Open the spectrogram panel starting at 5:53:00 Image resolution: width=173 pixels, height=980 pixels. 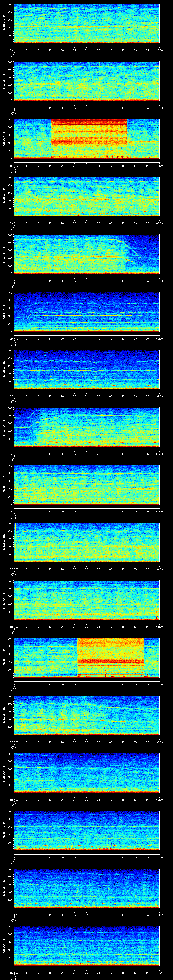tap(86, 543)
